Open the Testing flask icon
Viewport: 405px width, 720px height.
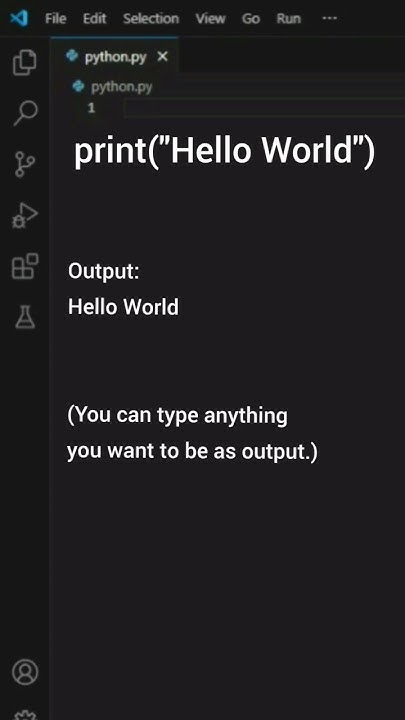[x=25, y=317]
